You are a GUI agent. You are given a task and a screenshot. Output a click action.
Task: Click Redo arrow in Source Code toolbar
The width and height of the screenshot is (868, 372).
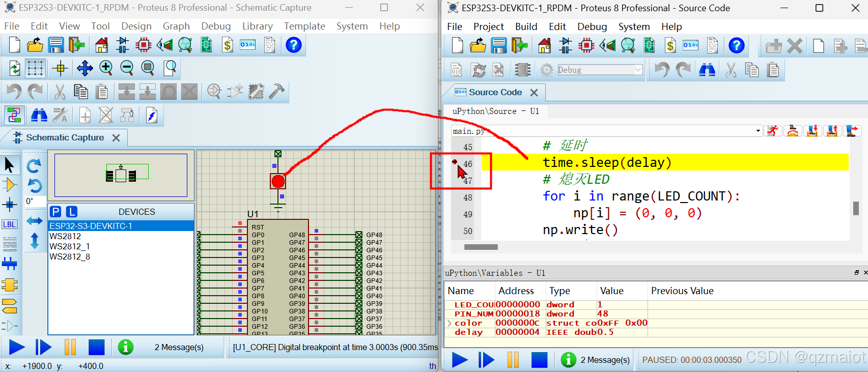(683, 70)
